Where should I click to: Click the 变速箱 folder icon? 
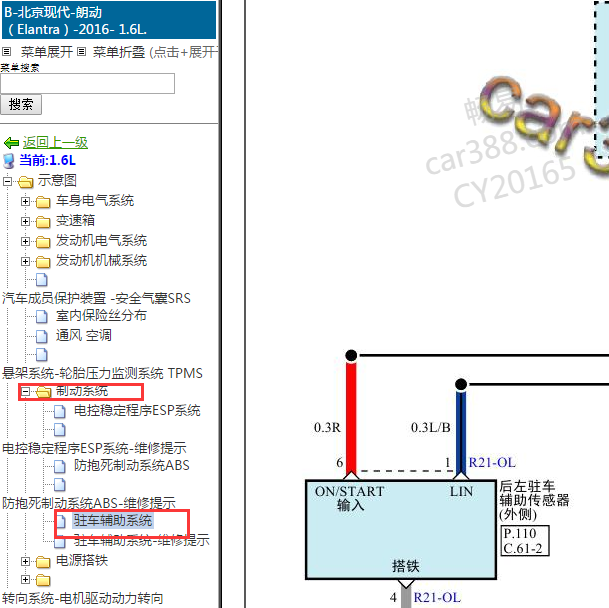(43, 222)
